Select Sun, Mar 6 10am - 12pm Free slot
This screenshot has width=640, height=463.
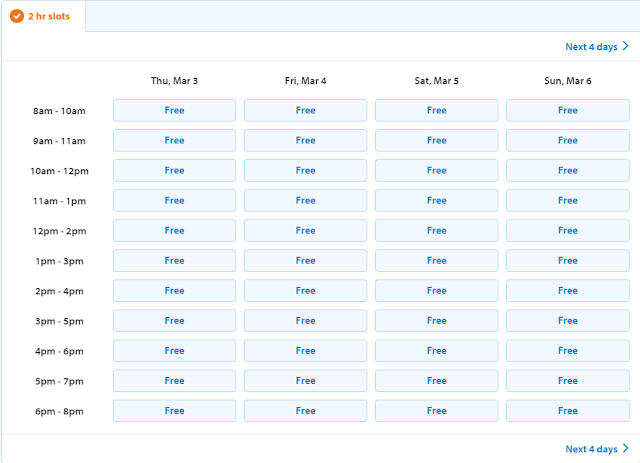pyautogui.click(x=568, y=170)
